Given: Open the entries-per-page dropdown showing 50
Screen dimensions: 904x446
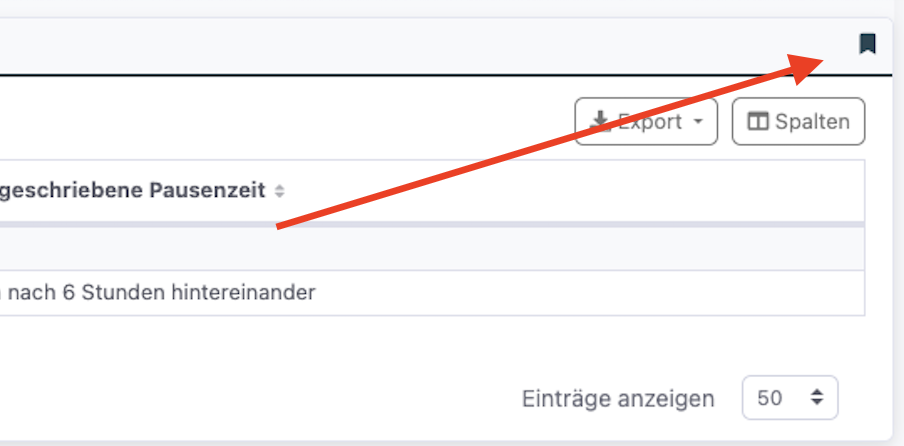Looking at the screenshot, I should point(789,398).
